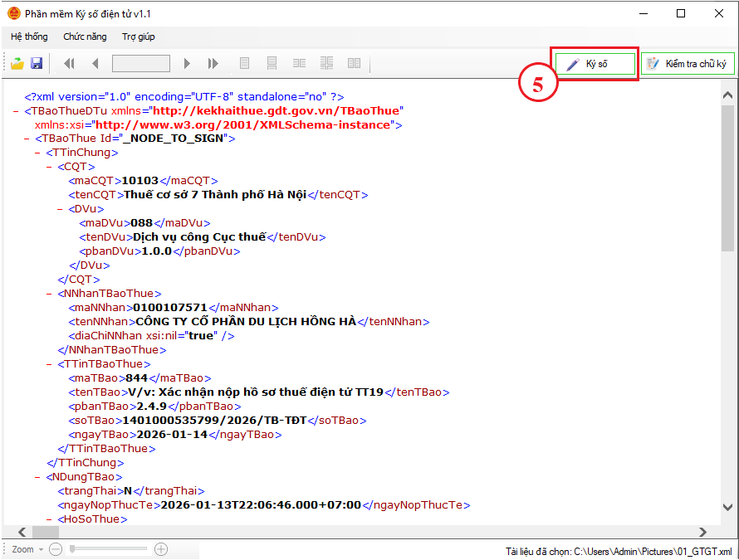The height and width of the screenshot is (560, 739).
Task: Open the Zoom dropdown
Action: tap(27, 549)
